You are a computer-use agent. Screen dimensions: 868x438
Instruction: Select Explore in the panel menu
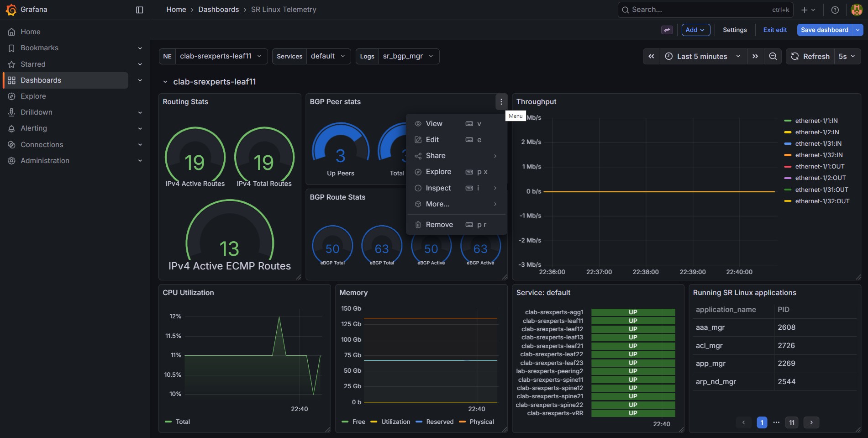click(456, 172)
